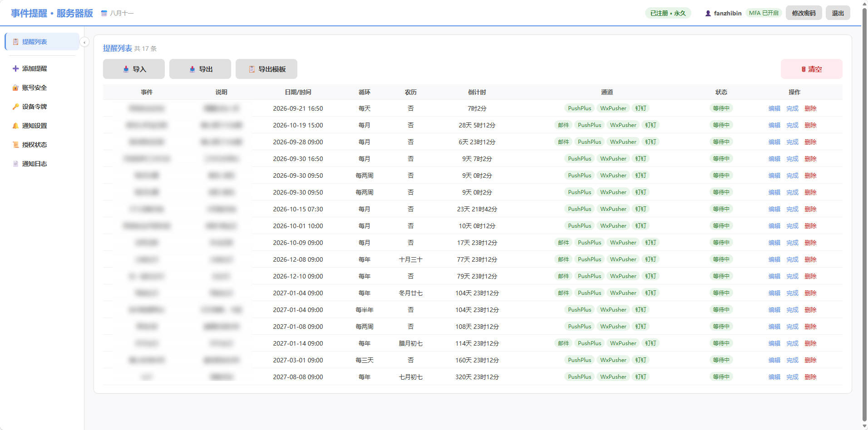Click the 倒计时 column header
This screenshot has height=430, width=868.
[x=477, y=92]
